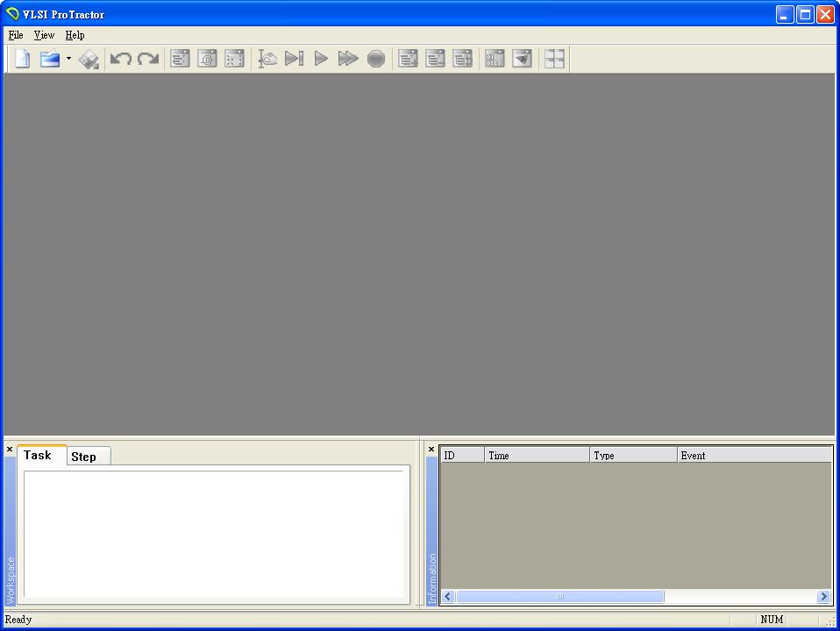
Task: Open the View menu
Action: click(44, 35)
